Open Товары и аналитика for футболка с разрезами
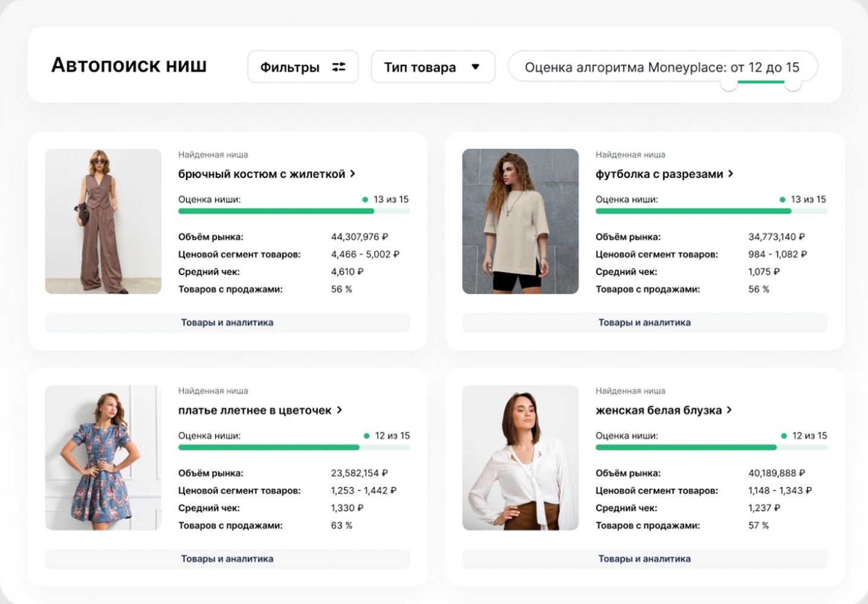The width and height of the screenshot is (868, 604). [644, 322]
